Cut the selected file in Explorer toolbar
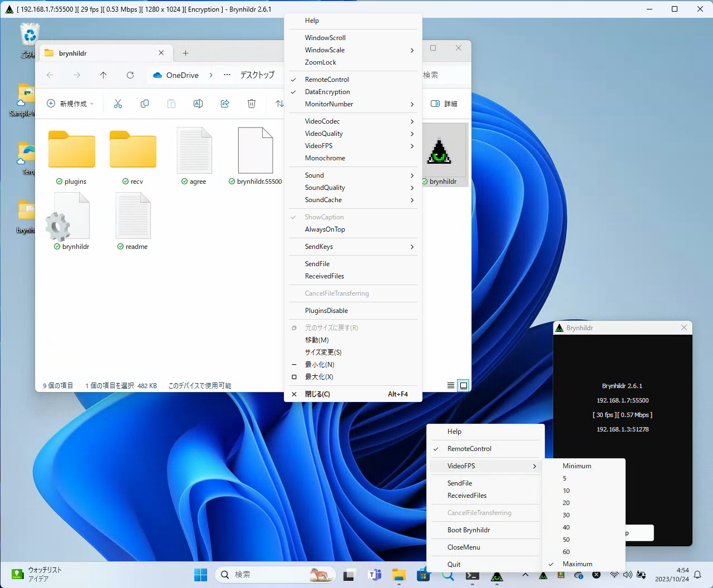Image resolution: width=713 pixels, height=588 pixels. (x=118, y=104)
